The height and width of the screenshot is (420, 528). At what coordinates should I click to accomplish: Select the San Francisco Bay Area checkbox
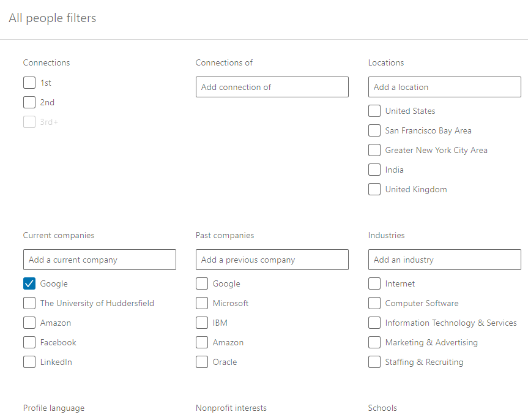(374, 130)
